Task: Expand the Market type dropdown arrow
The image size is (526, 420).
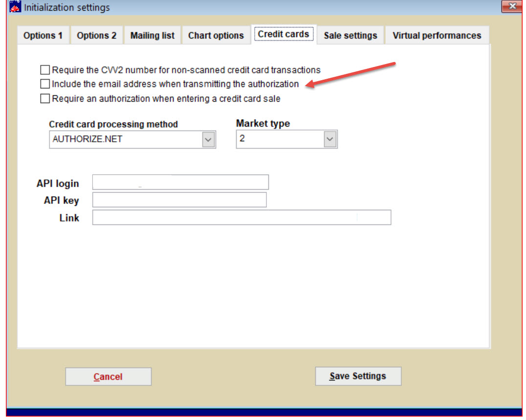Action: (x=330, y=139)
